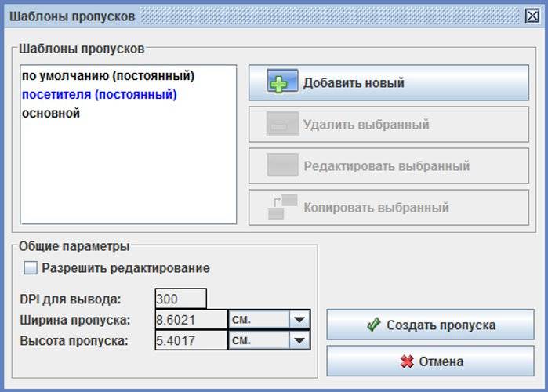Viewport: 548px width, 392px height.
Task: Click the Высота пропуска value 5.4017
Action: [191, 341]
